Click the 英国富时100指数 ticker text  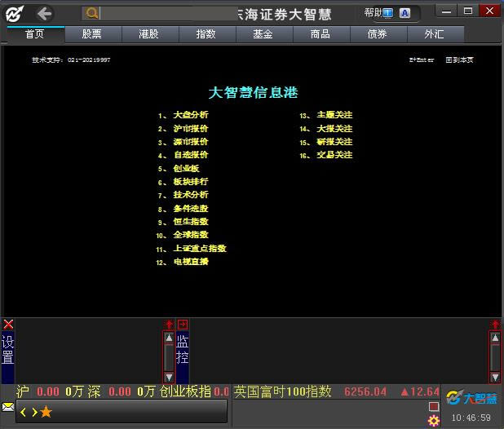pos(282,391)
